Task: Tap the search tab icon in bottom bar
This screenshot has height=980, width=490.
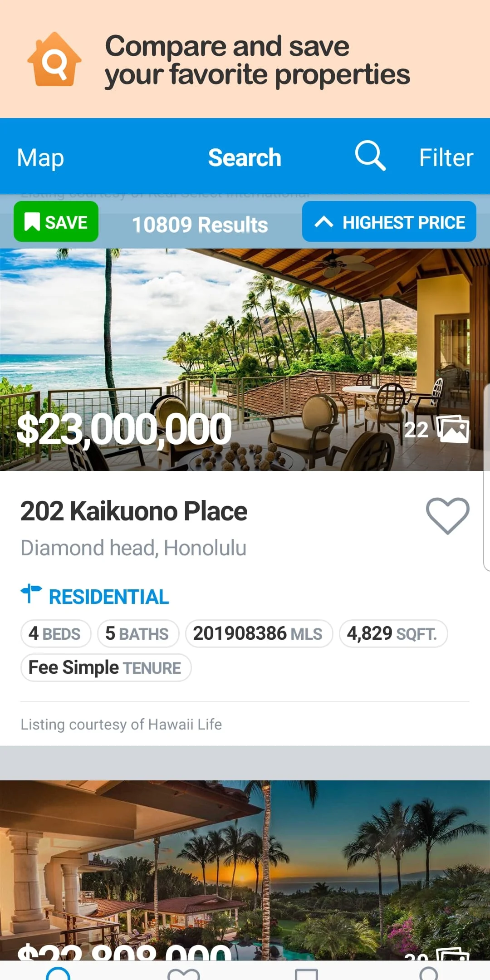Action: pyautogui.click(x=59, y=973)
